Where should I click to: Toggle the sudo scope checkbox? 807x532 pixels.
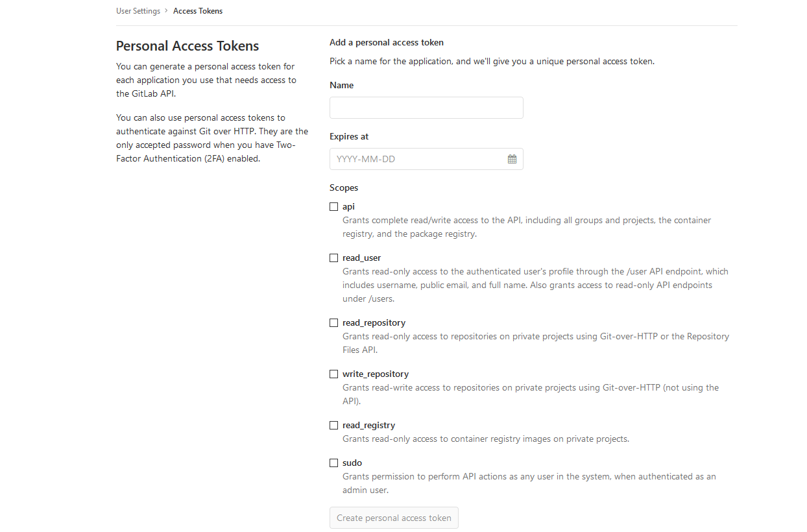[333, 463]
